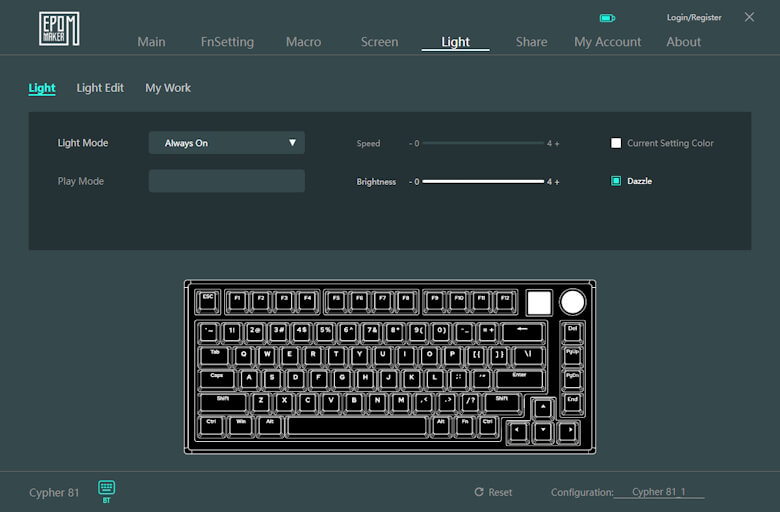
Task: Switch to the Macro tab
Action: [x=303, y=42]
